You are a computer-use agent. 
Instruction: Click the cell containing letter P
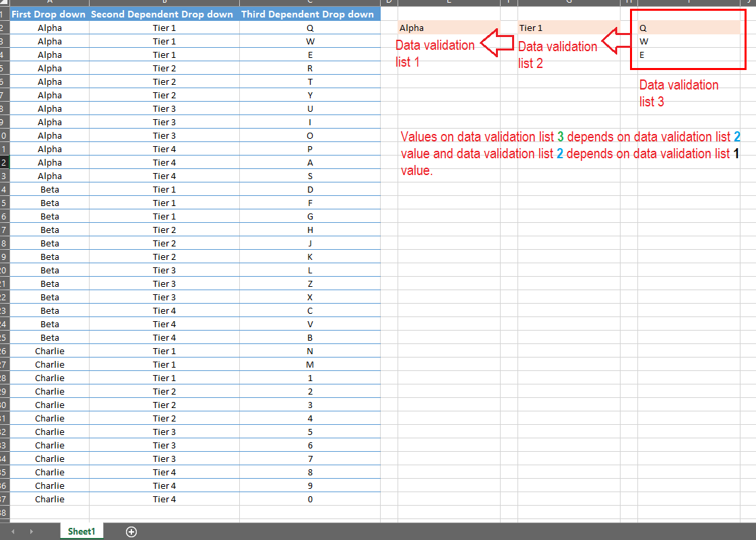coord(310,149)
